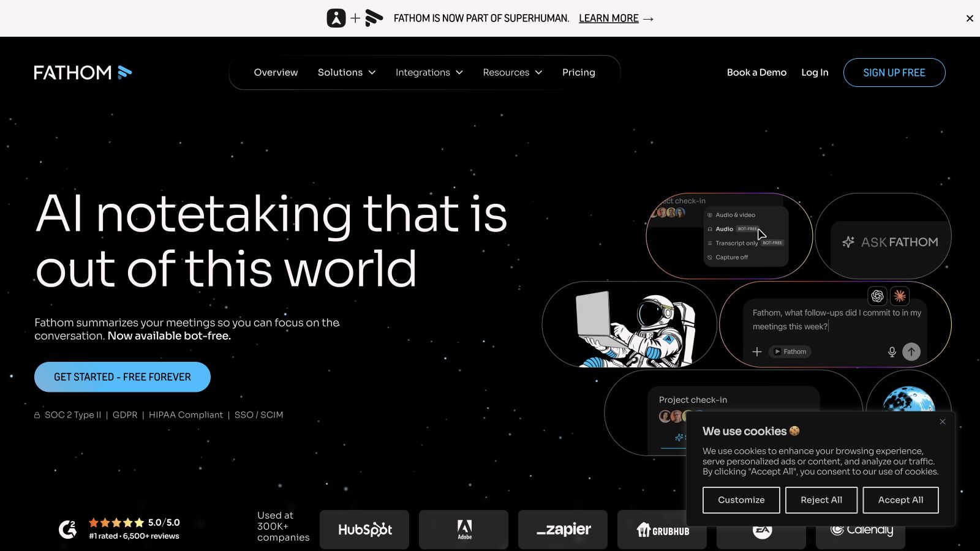Close the cookie consent popup
This screenshot has height=551, width=980.
(x=943, y=421)
